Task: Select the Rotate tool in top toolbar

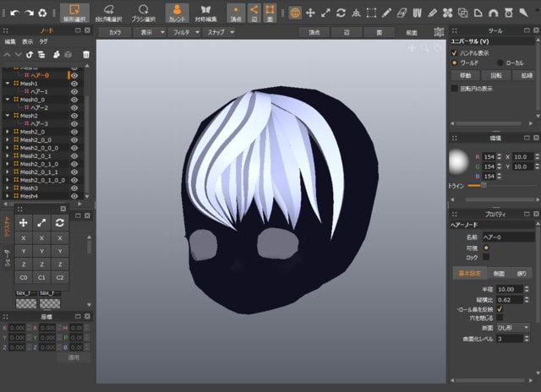Action: click(341, 14)
